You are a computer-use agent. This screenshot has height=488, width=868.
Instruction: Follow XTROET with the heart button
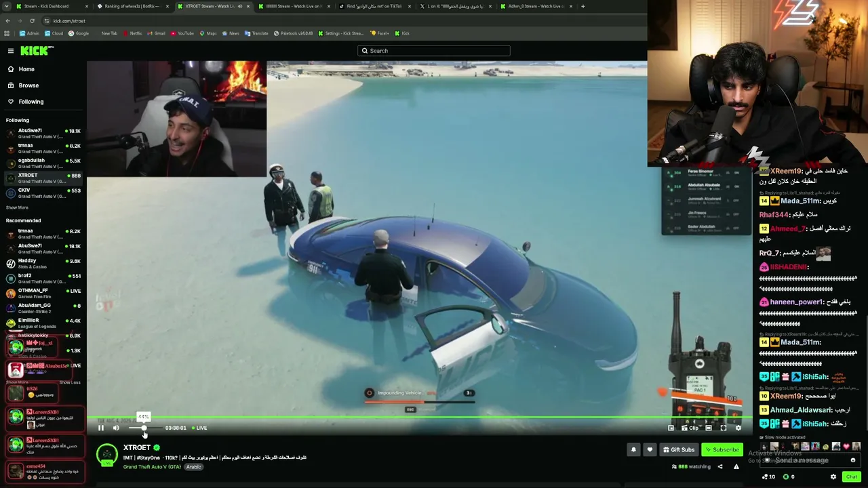pos(650,449)
